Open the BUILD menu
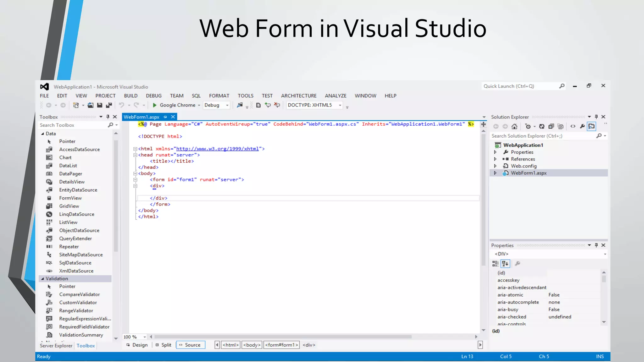The height and width of the screenshot is (362, 644). click(130, 96)
